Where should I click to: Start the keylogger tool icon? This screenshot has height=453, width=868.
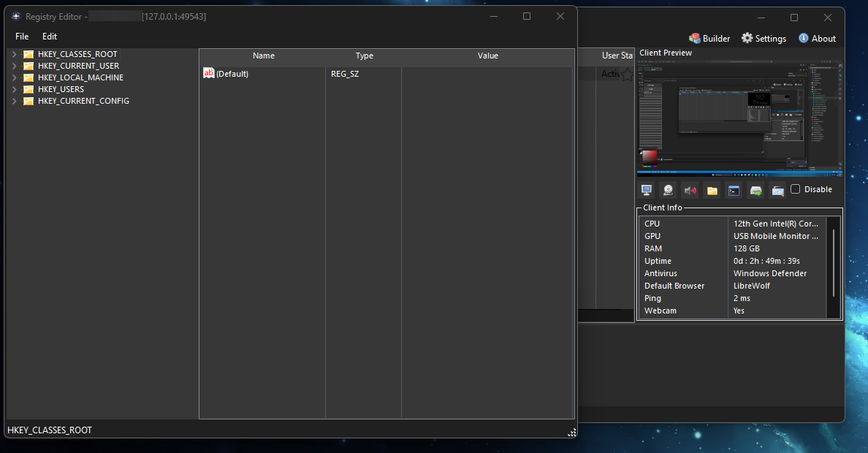tap(777, 189)
